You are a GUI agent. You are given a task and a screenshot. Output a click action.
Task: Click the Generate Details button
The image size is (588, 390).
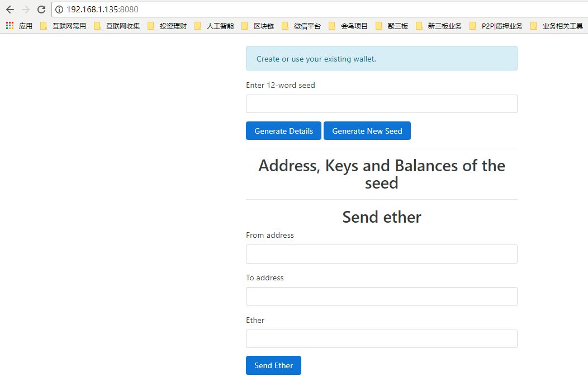coord(283,130)
